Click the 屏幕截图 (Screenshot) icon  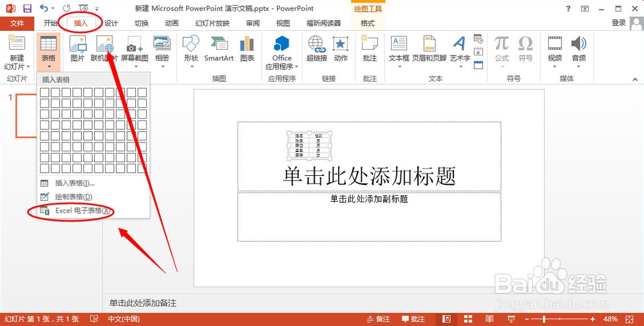(x=135, y=44)
